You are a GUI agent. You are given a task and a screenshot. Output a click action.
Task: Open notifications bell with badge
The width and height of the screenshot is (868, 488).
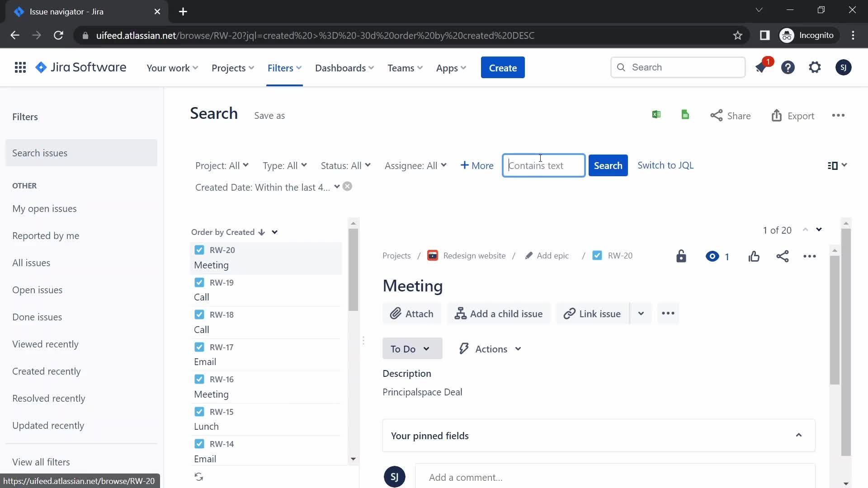(x=761, y=67)
